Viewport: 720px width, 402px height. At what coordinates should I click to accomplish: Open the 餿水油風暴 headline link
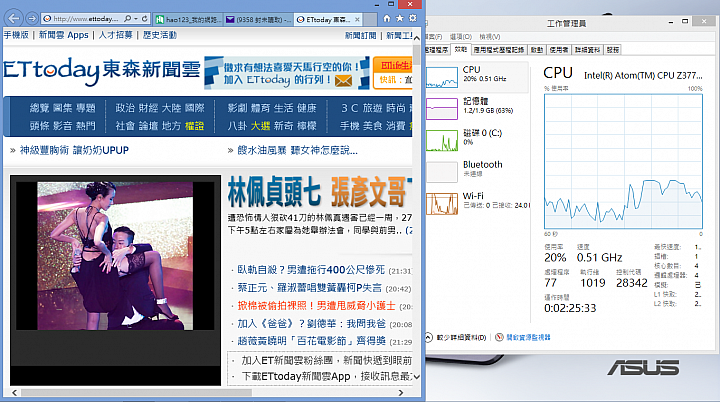297,150
